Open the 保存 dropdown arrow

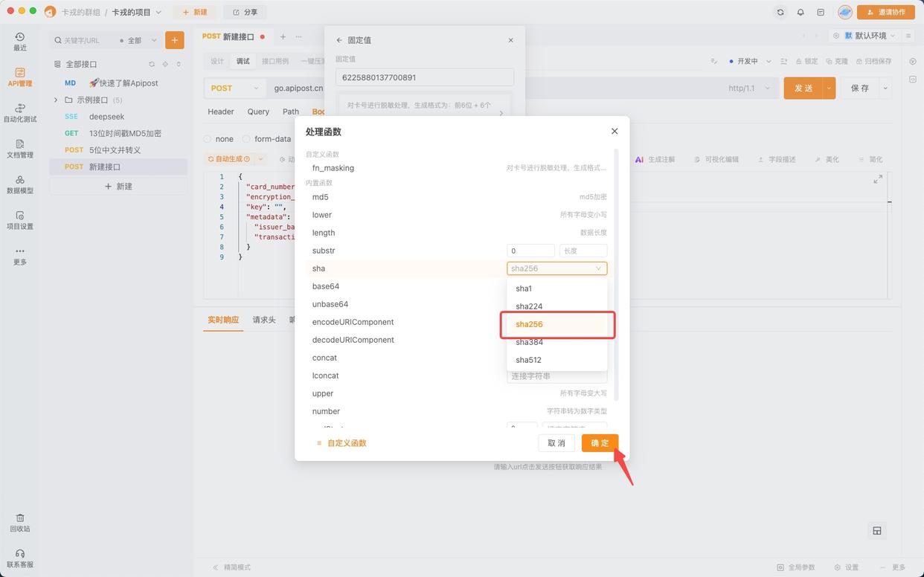(885, 88)
